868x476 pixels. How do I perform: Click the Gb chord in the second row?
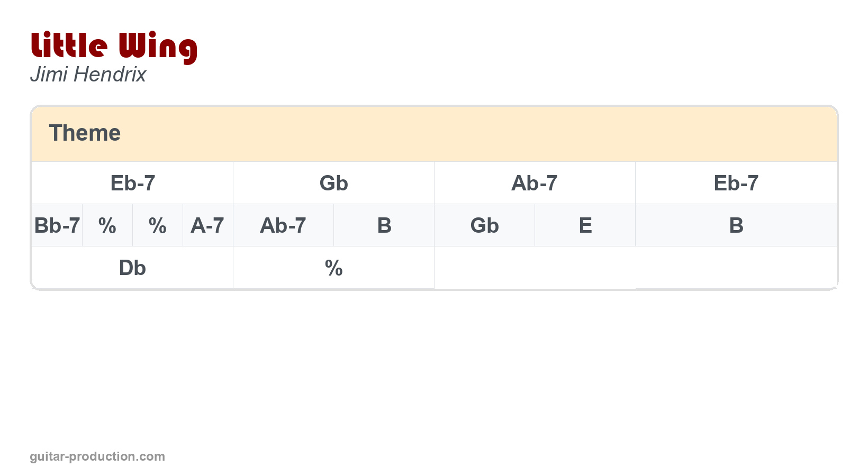tap(484, 226)
